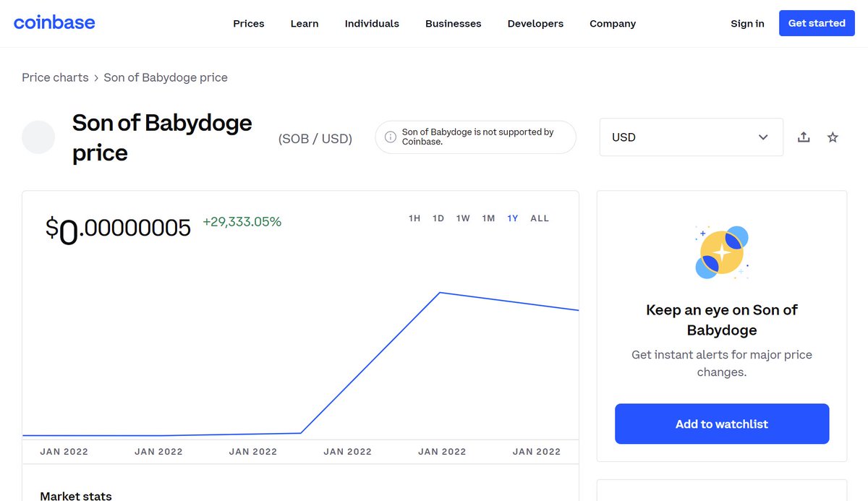Open the USD currency dropdown

click(692, 137)
